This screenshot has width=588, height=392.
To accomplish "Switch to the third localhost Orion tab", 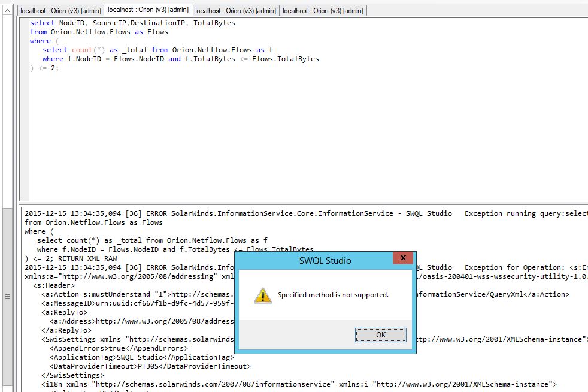I will click(235, 11).
